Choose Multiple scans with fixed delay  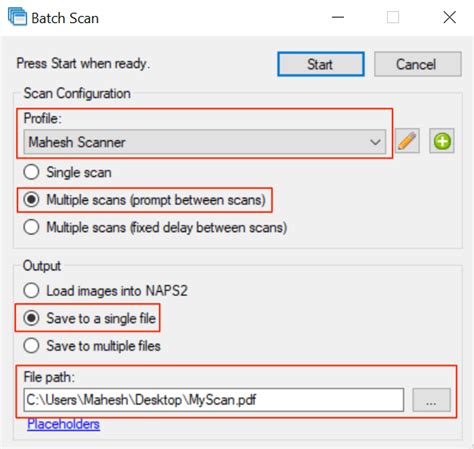(x=155, y=227)
